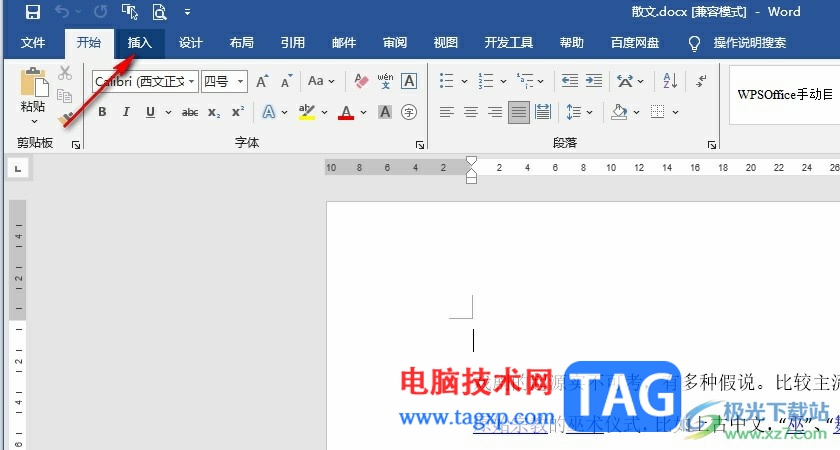The height and width of the screenshot is (450, 840).
Task: Toggle subscript formatting
Action: pyautogui.click(x=214, y=112)
